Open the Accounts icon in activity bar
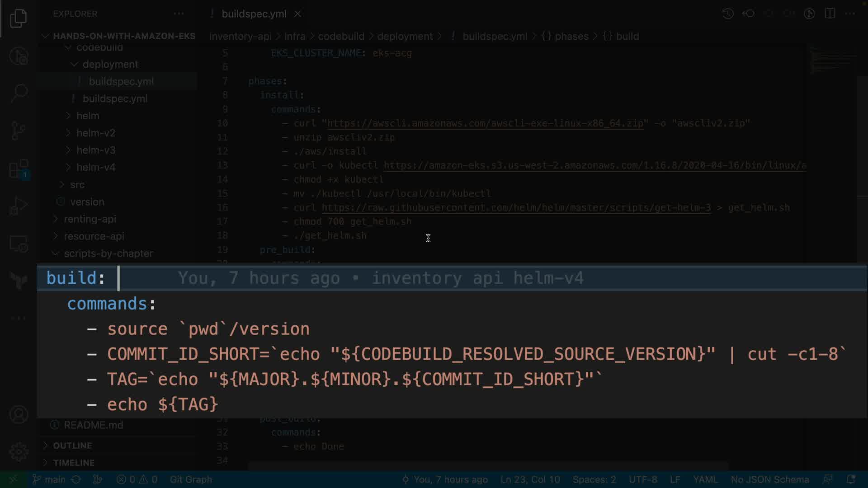The width and height of the screenshot is (868, 488). coord(19,414)
